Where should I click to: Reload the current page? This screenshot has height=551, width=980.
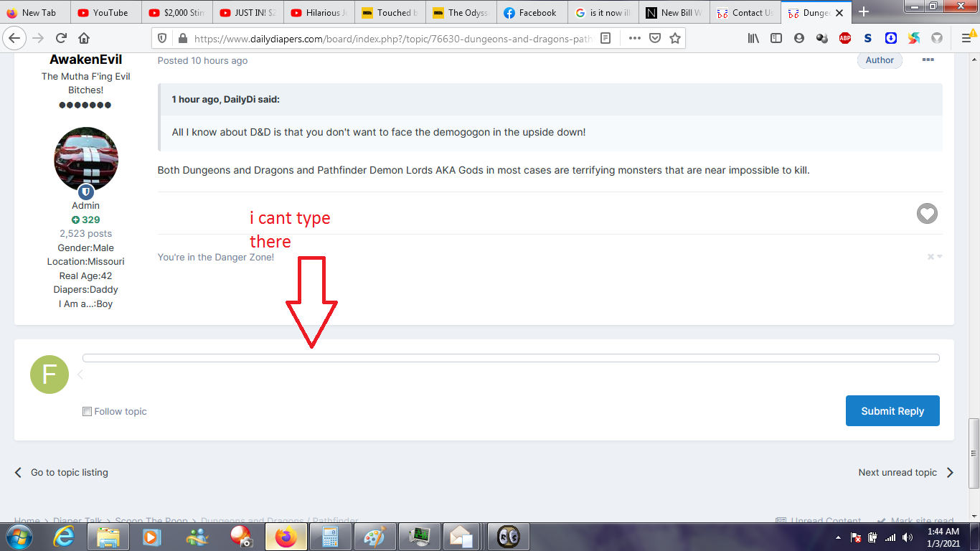coord(61,38)
